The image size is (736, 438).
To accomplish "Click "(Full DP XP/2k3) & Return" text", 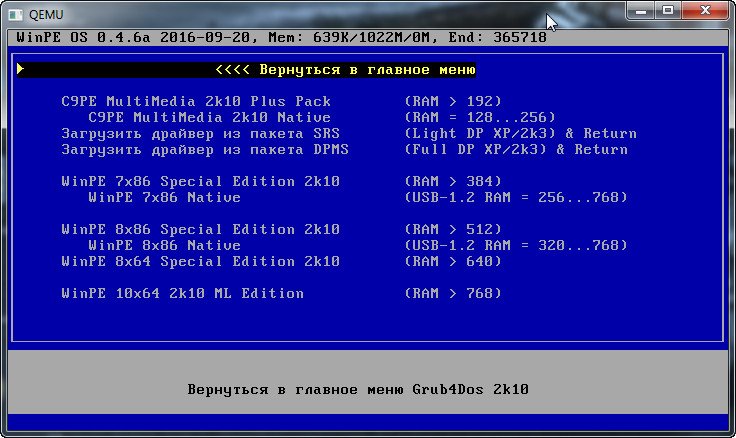I will 516,150.
